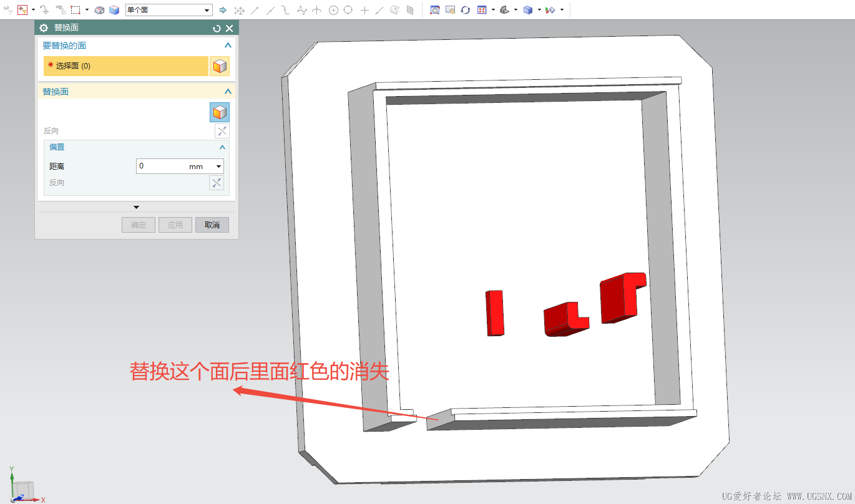Collapse the 要替换的面 section
Viewport: 855px width, 504px height.
[x=227, y=45]
